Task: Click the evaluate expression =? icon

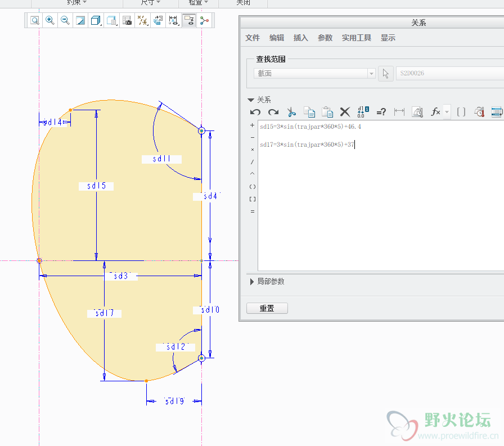Action: (x=381, y=112)
